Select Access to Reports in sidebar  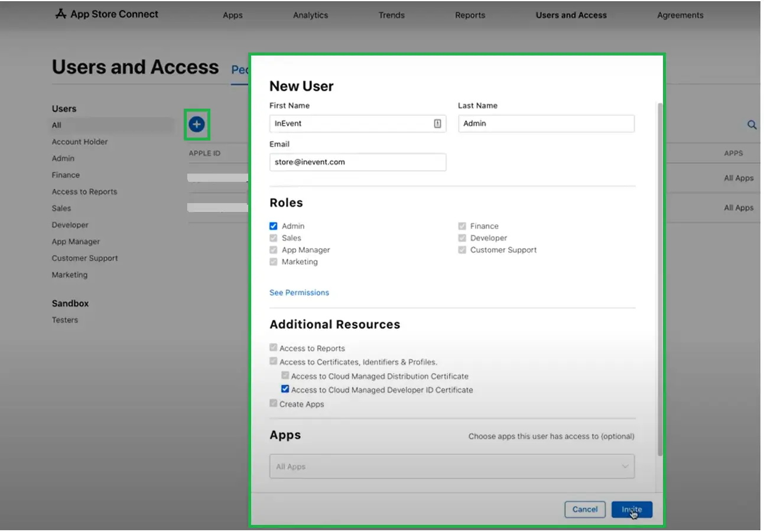pyautogui.click(x=84, y=192)
